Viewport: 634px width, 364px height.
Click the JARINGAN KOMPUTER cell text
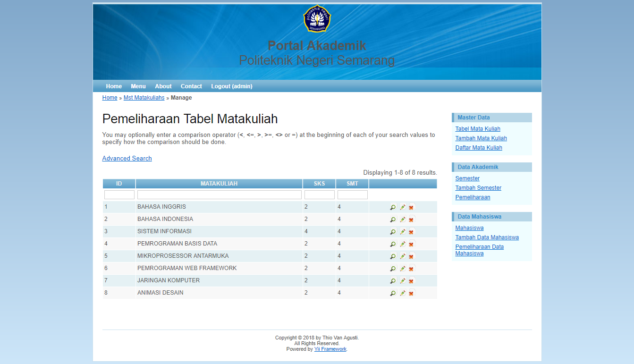click(x=169, y=280)
